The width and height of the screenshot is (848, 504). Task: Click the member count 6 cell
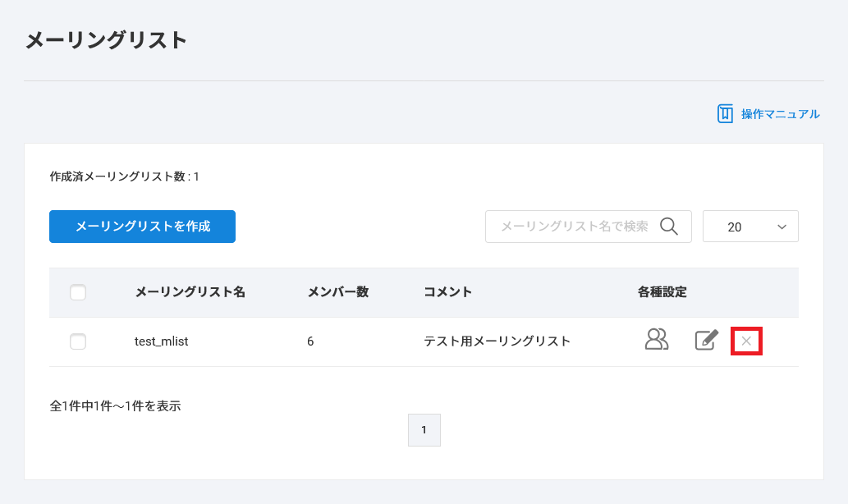(x=310, y=341)
